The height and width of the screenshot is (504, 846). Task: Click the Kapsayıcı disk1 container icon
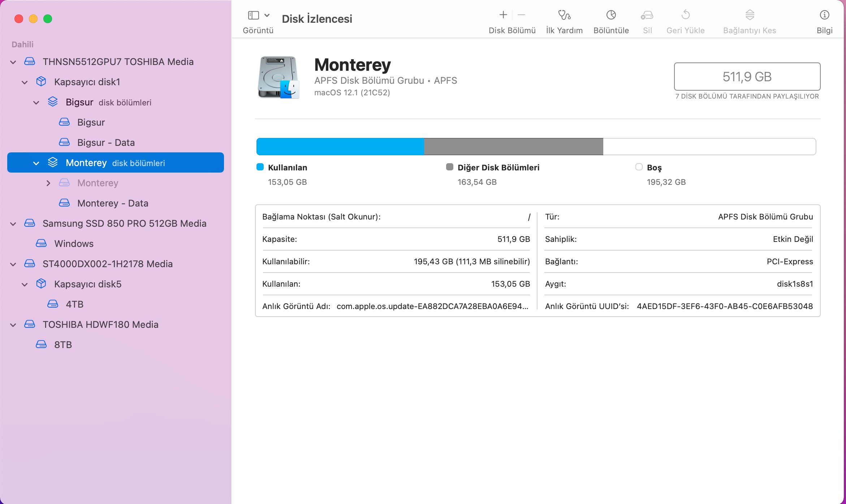(x=41, y=82)
